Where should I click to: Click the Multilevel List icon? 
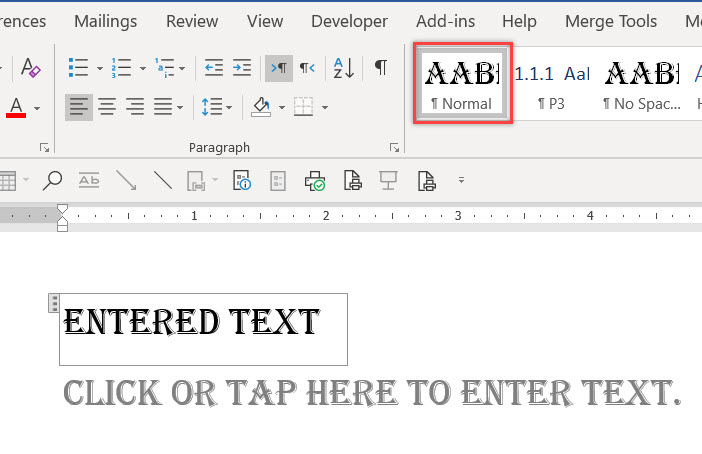coord(164,68)
